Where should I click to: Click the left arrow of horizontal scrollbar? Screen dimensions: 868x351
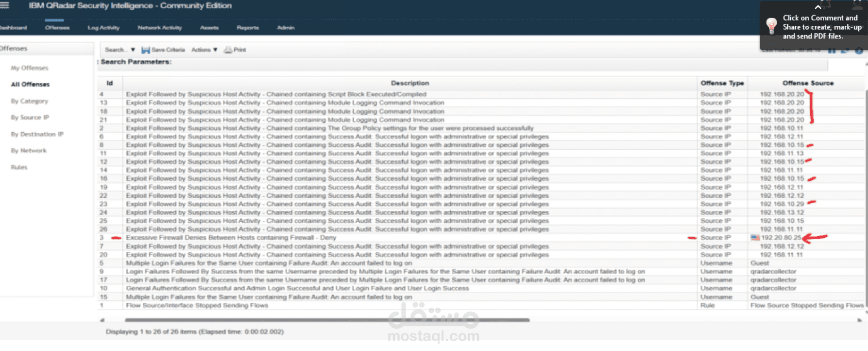102,320
